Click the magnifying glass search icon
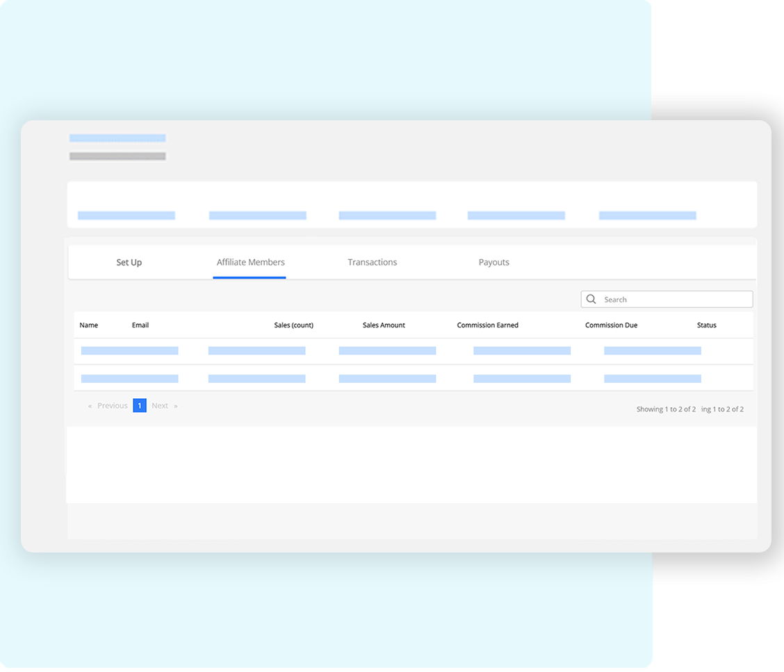Screen dimensions: 784x672 click(591, 300)
